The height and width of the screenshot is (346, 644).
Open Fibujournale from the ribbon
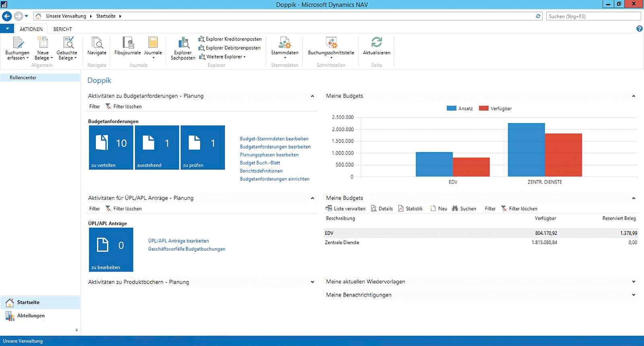(128, 43)
